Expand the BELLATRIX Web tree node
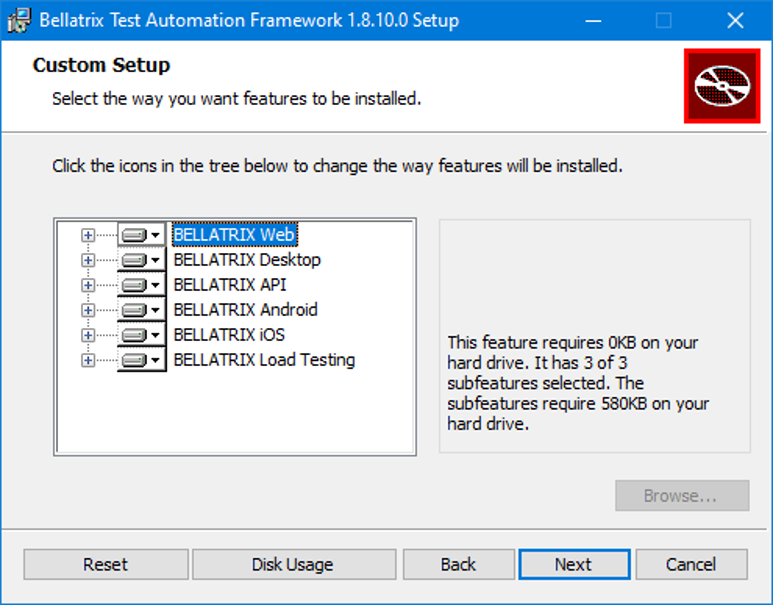 tap(88, 235)
